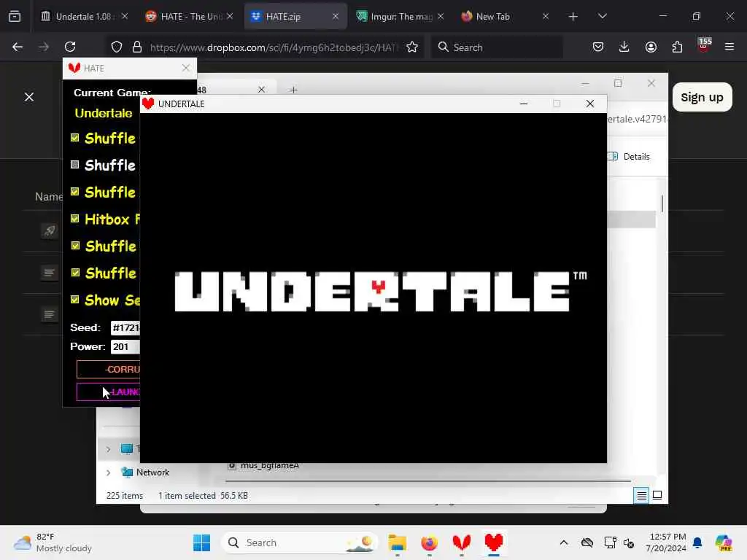The image size is (747, 560).
Task: Click the -LAUNC button in HATE
Action: 108,392
